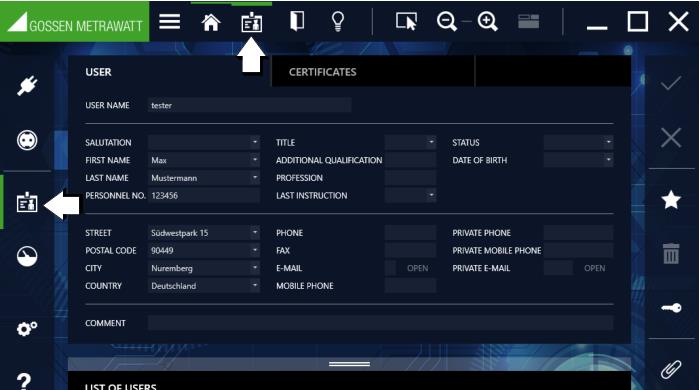Expand the SALUTATION dropdown
Screen dimensions: 700x390
(x=255, y=142)
